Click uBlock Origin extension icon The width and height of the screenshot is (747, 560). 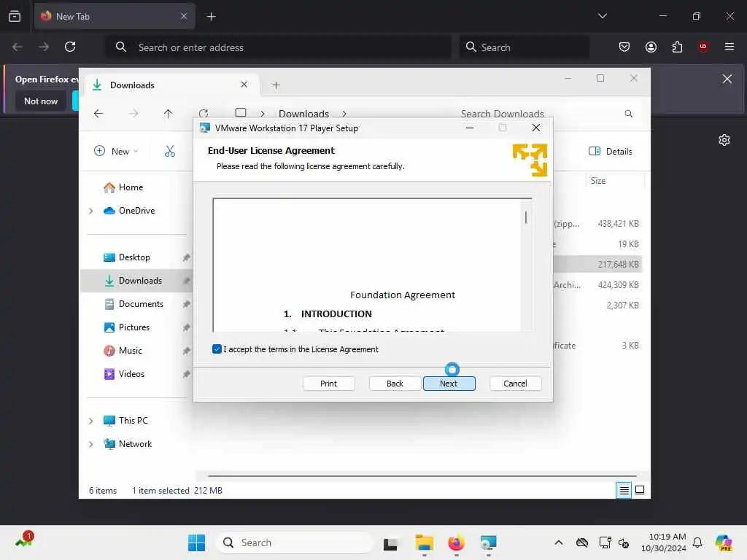703,47
